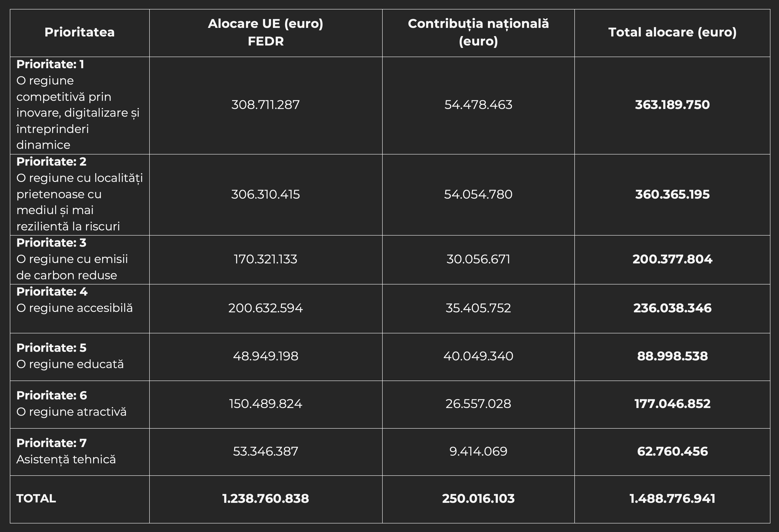Select the Alocare UE (euro) FEDR header
This screenshot has height=532, width=779.
266,33
